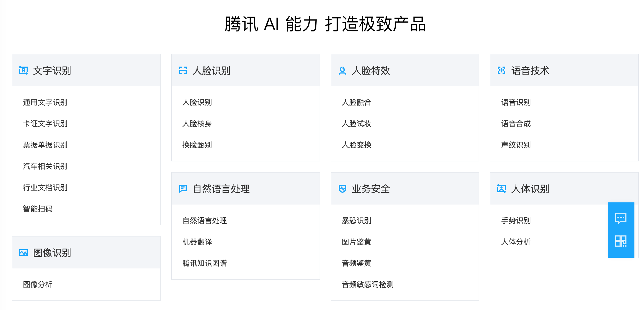Go to 人脸核身 product

tap(197, 124)
